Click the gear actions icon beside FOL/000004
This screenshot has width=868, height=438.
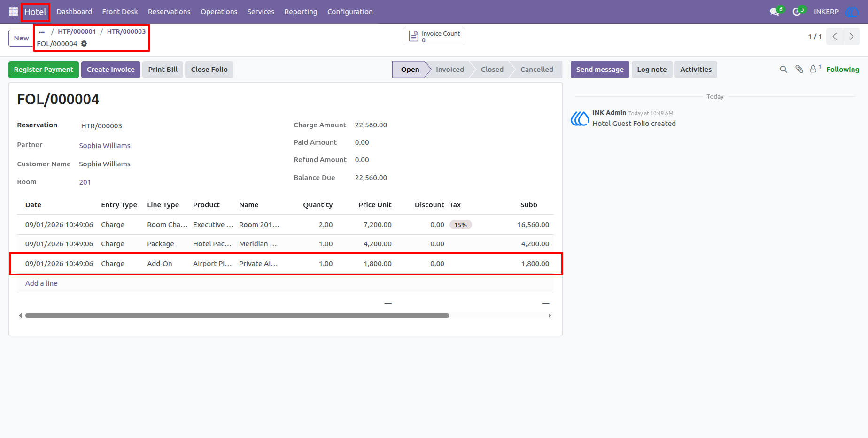[84, 43]
